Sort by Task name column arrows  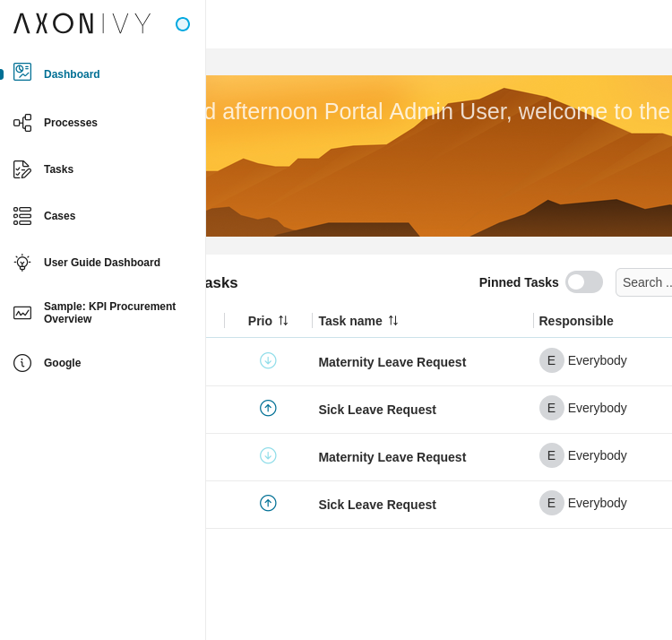[393, 321]
